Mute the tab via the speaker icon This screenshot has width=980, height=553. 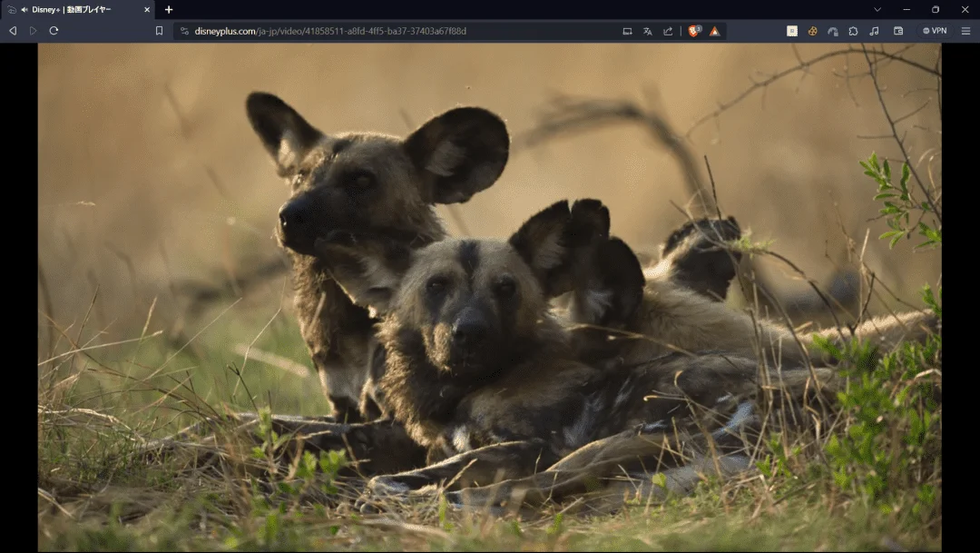click(24, 10)
